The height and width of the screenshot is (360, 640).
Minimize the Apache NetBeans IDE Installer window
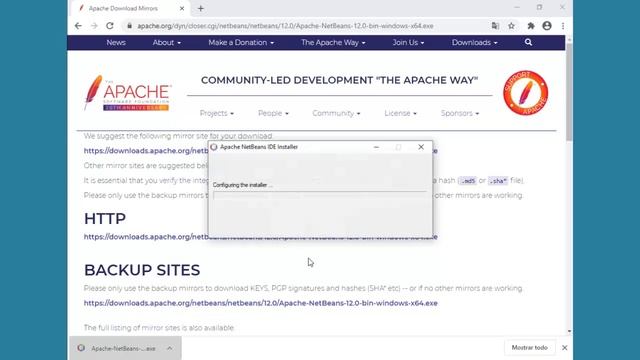(376, 147)
